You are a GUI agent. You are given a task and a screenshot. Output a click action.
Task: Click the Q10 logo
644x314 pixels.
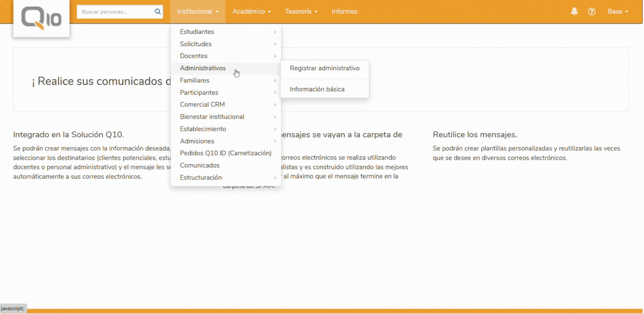(41, 18)
